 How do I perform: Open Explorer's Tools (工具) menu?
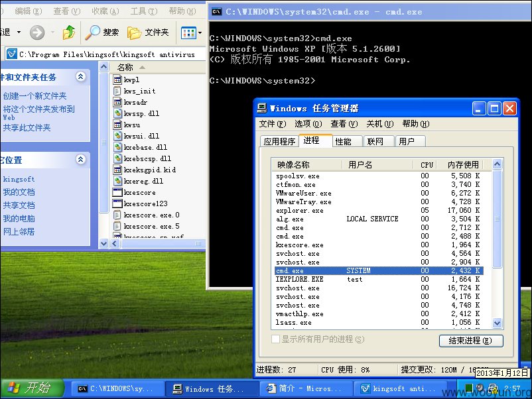click(144, 11)
